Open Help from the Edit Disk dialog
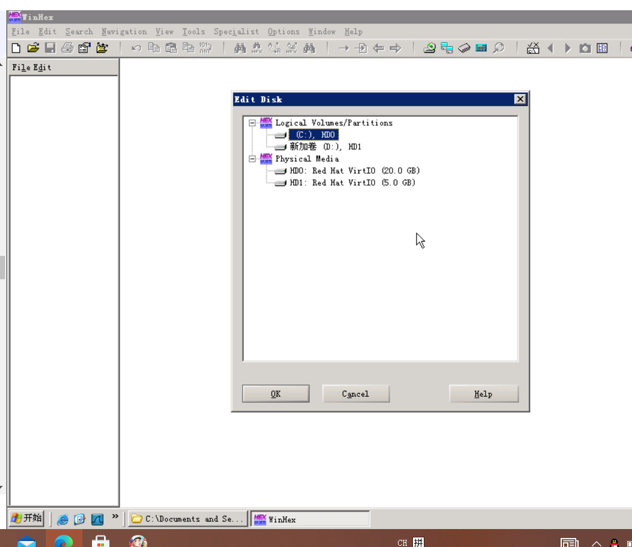The height and width of the screenshot is (547, 632). tap(483, 394)
